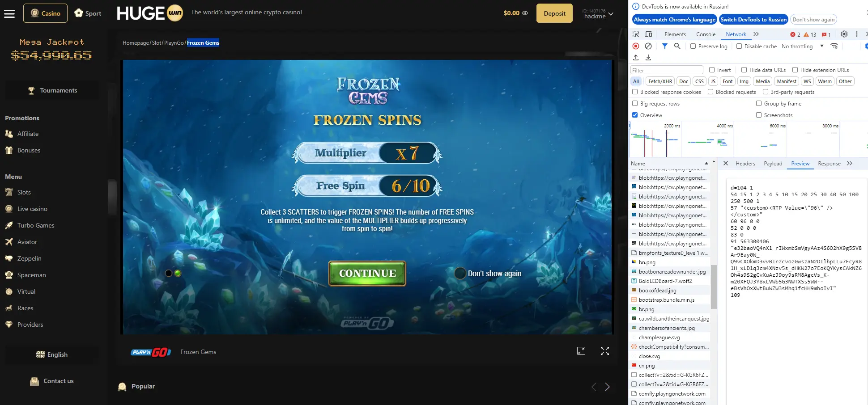The image size is (868, 405).
Task: Switch to Elements panel tab
Action: (675, 34)
